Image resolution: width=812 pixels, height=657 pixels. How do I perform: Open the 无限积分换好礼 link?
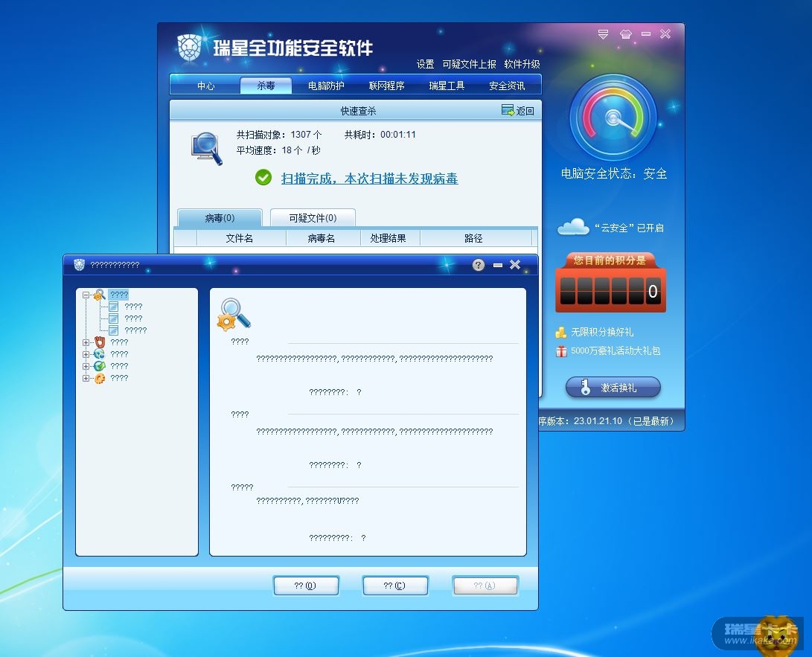(x=602, y=332)
